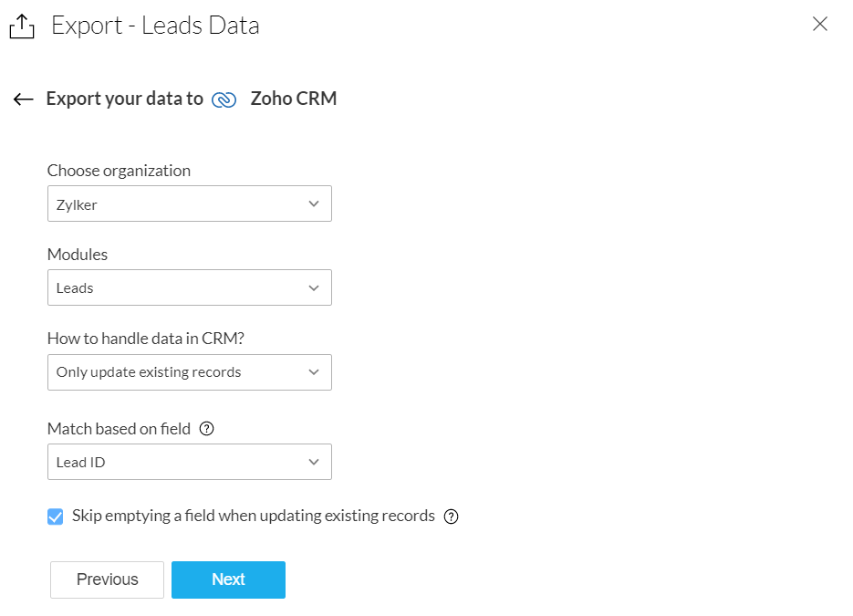Click the chevron arrow in the Leads box
The width and height of the screenshot is (853, 616).
(314, 287)
